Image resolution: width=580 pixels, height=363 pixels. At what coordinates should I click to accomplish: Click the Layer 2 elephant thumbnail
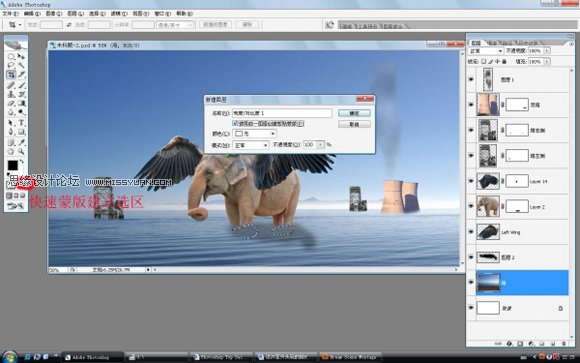[x=488, y=206]
